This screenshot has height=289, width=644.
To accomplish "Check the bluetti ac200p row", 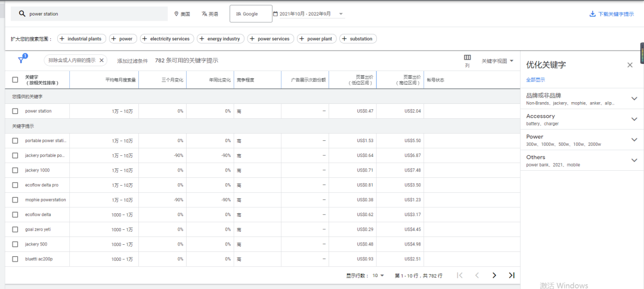I will 15,259.
